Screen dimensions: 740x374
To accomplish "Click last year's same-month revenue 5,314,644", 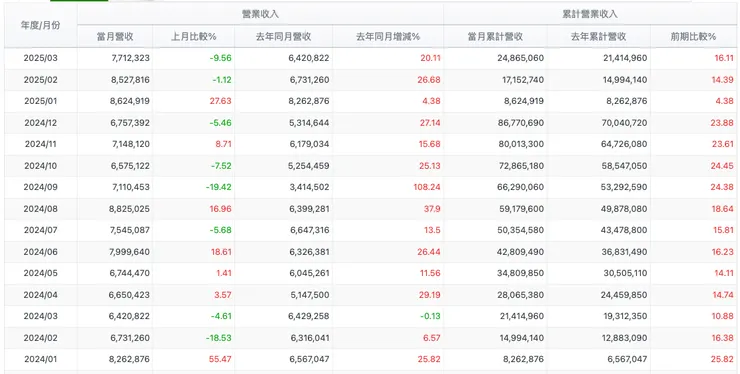I will pyautogui.click(x=310, y=123).
